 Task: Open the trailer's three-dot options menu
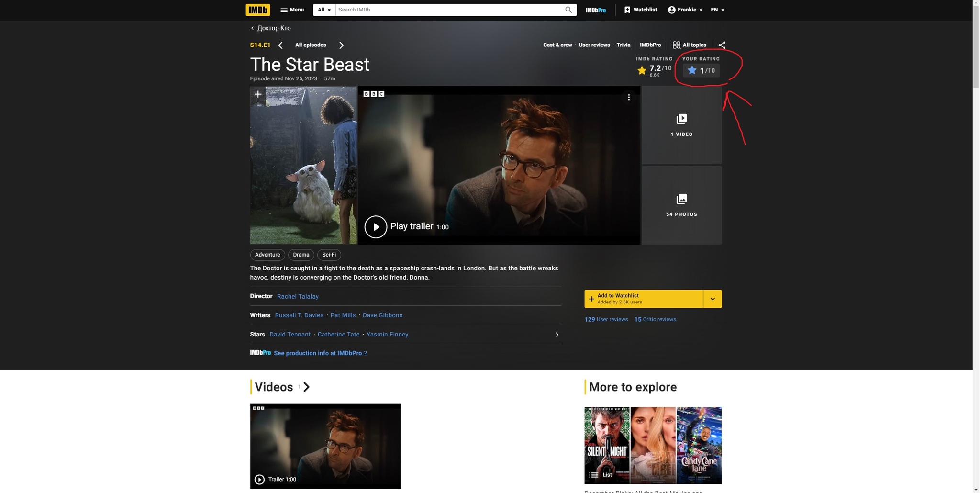[629, 97]
